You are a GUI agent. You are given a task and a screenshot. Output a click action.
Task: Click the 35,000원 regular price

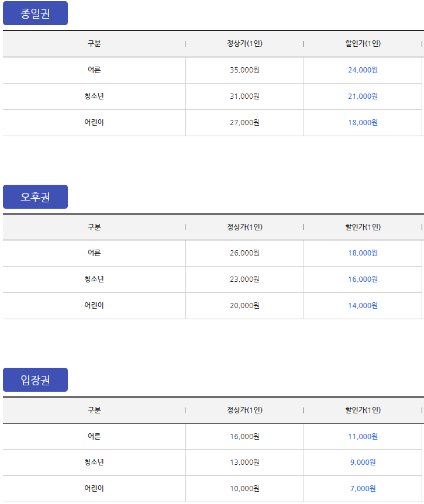tap(244, 70)
